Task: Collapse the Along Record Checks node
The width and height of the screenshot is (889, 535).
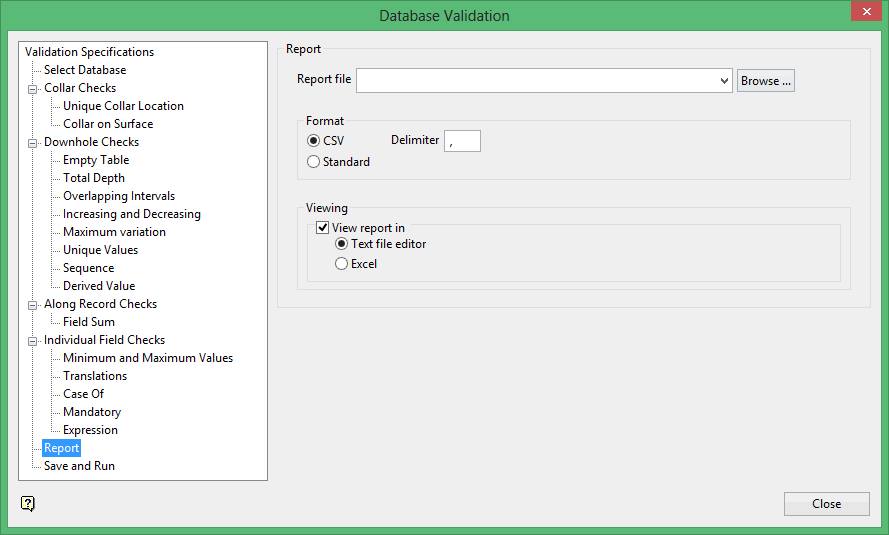Action: click(33, 304)
